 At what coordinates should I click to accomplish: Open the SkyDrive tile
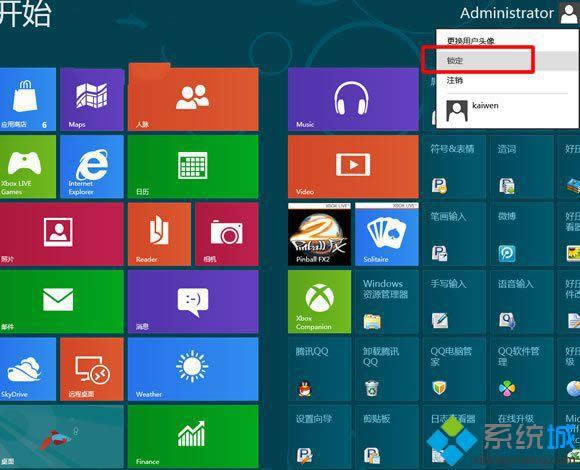click(28, 369)
